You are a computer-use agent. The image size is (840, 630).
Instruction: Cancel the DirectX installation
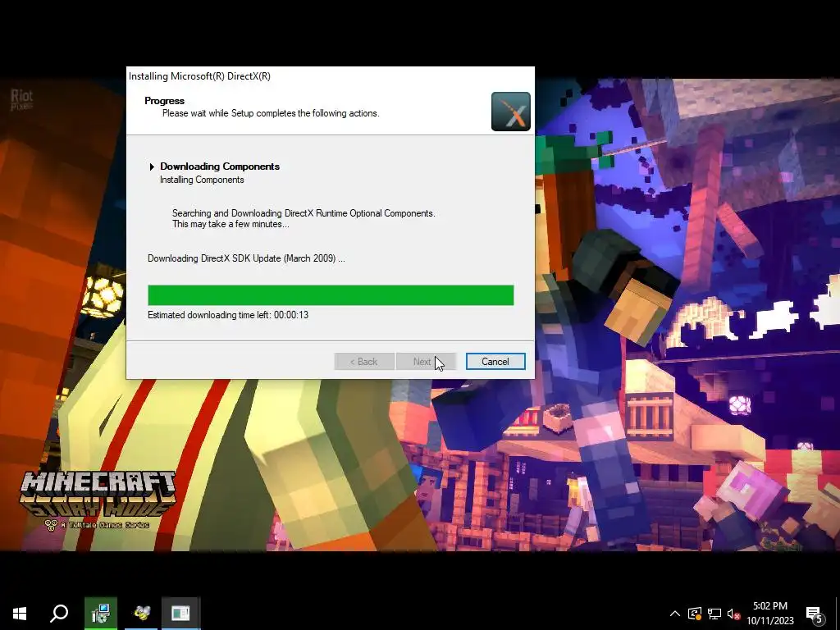click(495, 362)
